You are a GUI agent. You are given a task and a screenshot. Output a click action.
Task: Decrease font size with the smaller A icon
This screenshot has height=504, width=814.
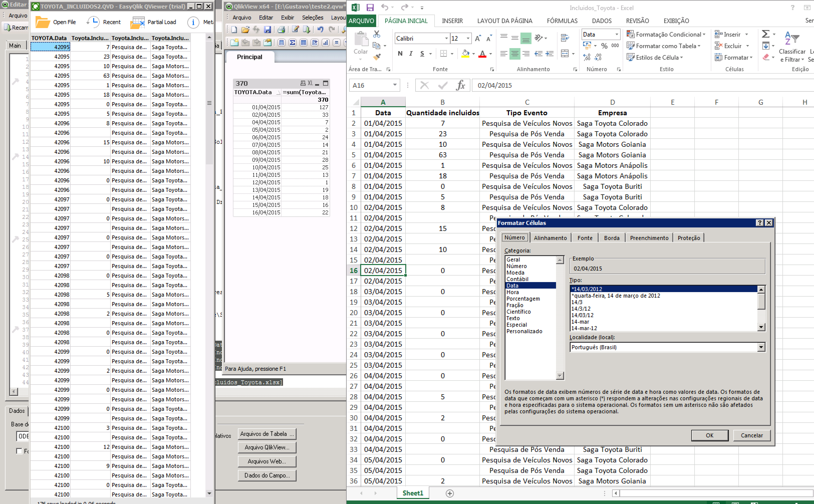[489, 38]
